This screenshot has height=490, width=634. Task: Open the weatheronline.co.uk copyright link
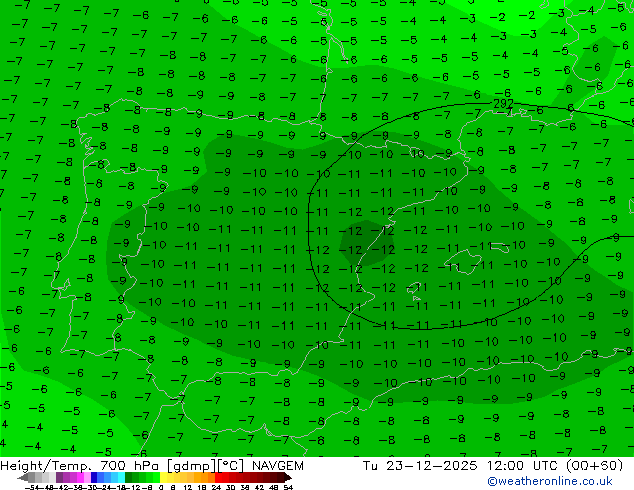[550, 481]
